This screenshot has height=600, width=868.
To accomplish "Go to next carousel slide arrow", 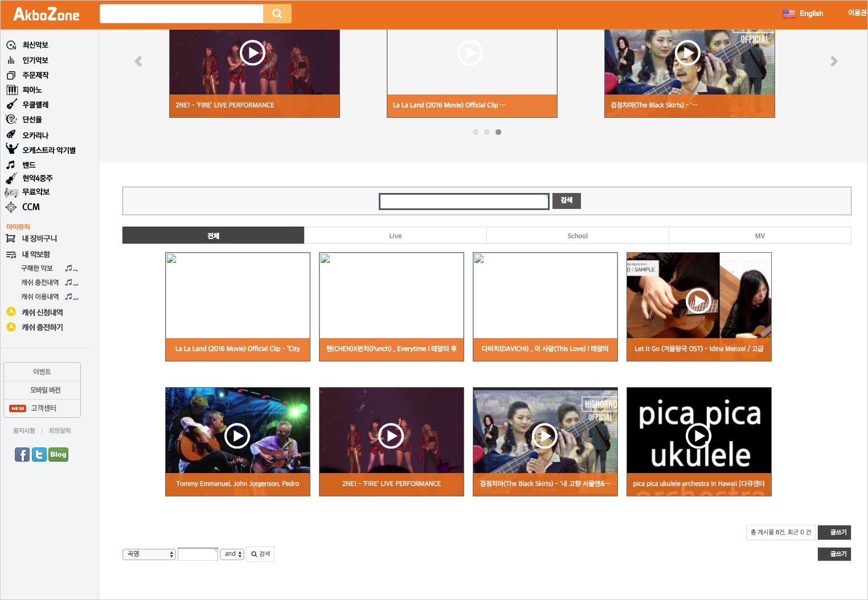I will click(834, 61).
